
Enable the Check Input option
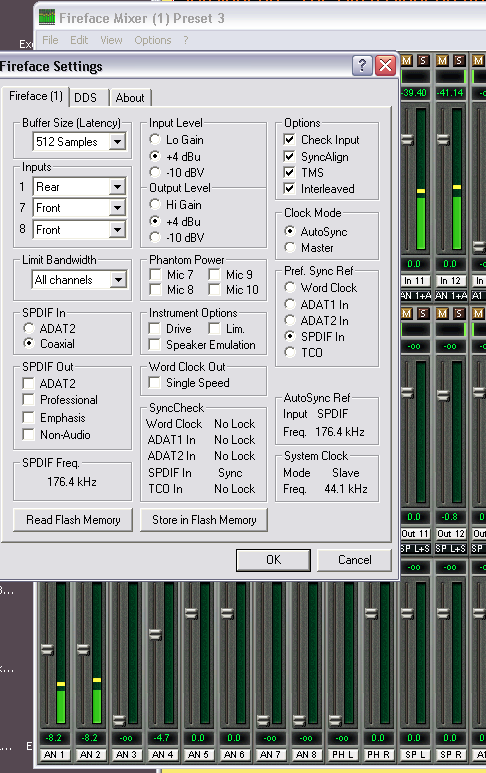coord(290,140)
